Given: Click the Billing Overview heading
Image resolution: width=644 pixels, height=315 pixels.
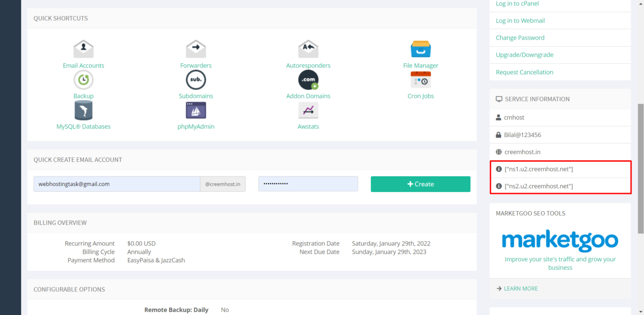Looking at the screenshot, I should point(60,223).
